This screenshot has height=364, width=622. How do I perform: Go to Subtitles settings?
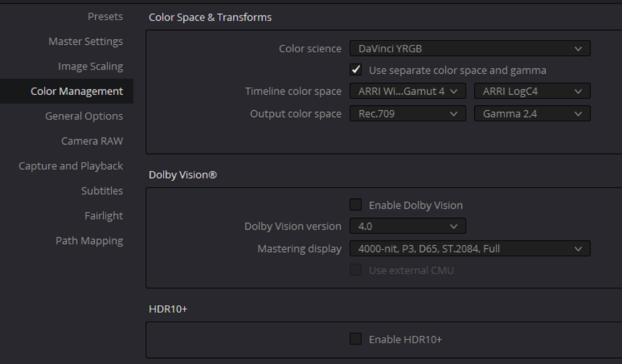tap(102, 191)
